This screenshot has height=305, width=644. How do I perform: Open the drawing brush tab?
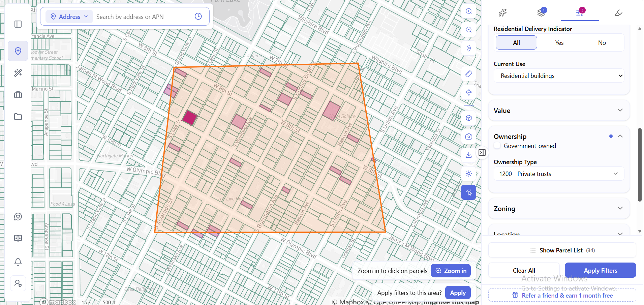pos(619,13)
